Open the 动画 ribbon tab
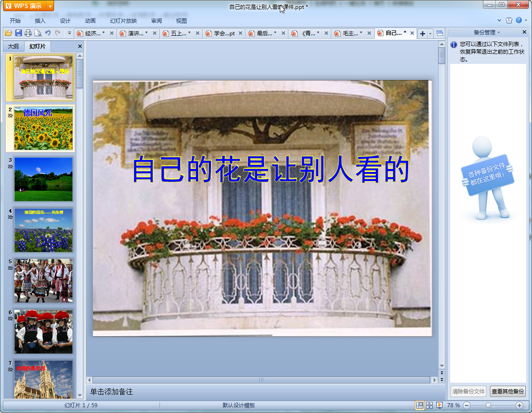The image size is (532, 413). 90,21
